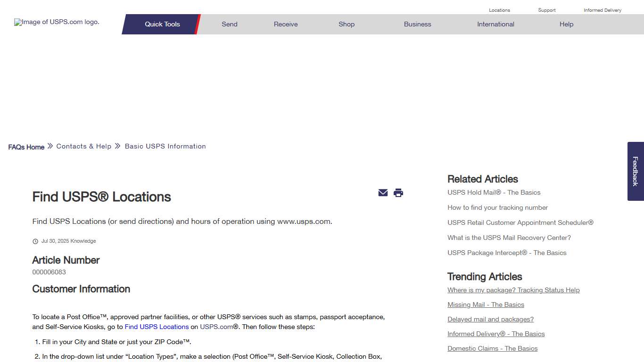Image resolution: width=644 pixels, height=362 pixels.
Task: Open the International navigation tab
Action: (495, 24)
